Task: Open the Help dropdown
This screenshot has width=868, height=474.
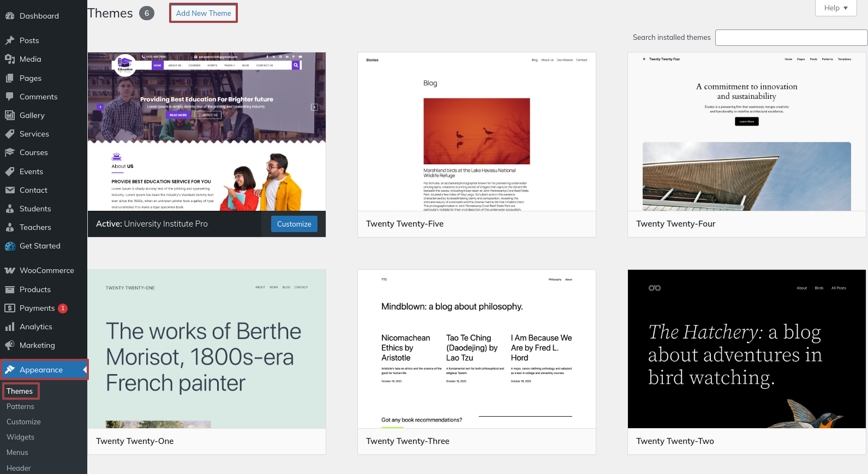Action: 836,8
